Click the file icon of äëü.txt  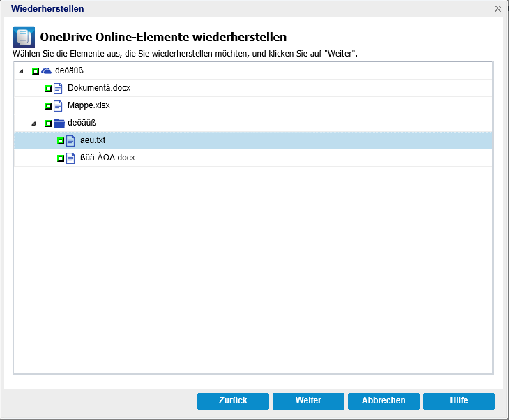(x=70, y=141)
